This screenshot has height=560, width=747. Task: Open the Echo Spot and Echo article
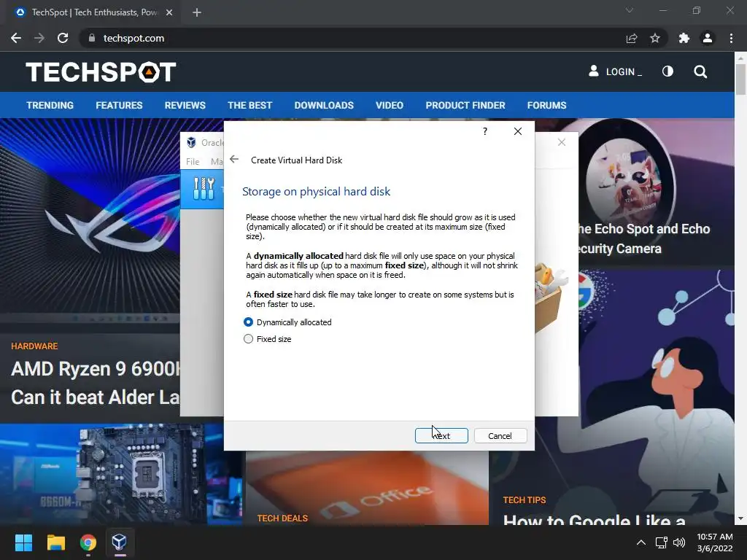[643, 238]
